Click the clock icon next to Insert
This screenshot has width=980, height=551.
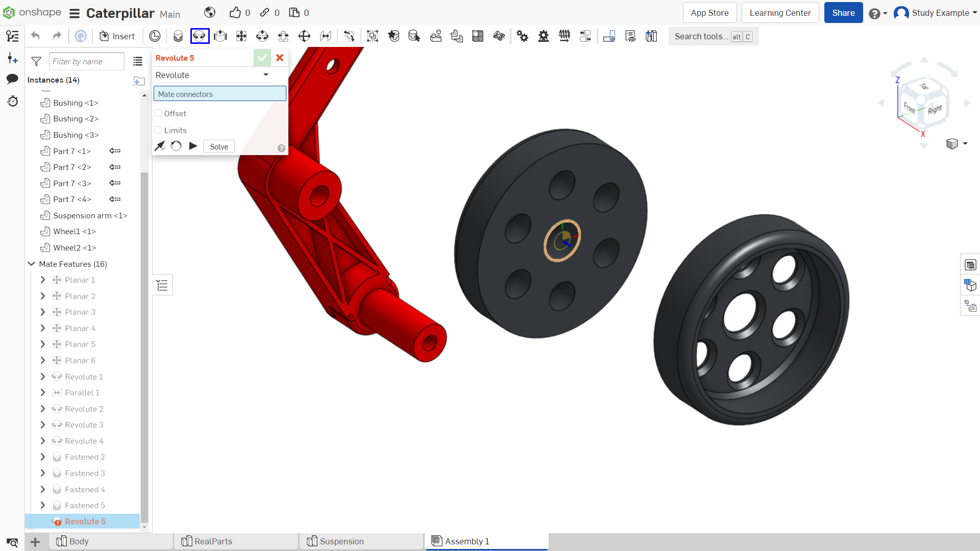coord(155,36)
